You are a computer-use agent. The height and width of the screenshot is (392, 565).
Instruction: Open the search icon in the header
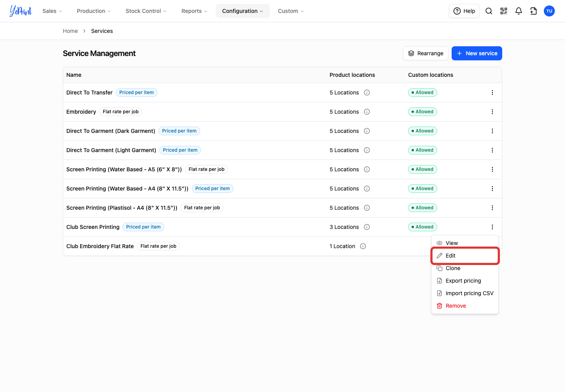(x=489, y=11)
